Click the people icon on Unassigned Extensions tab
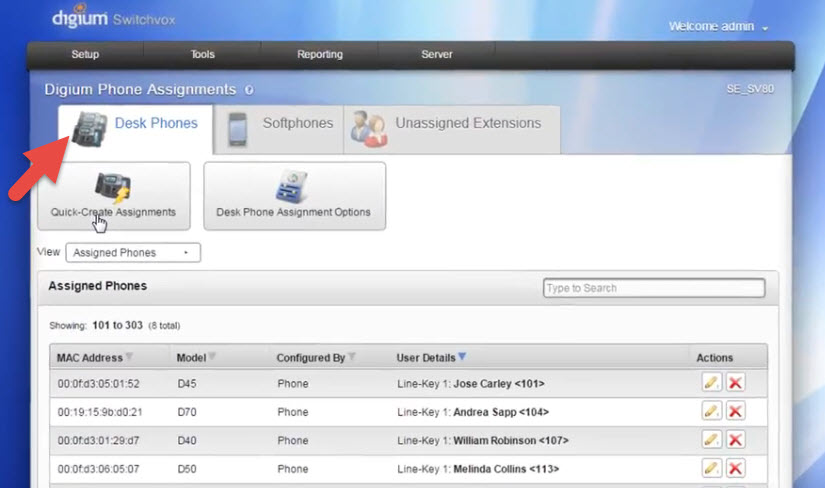 369,129
